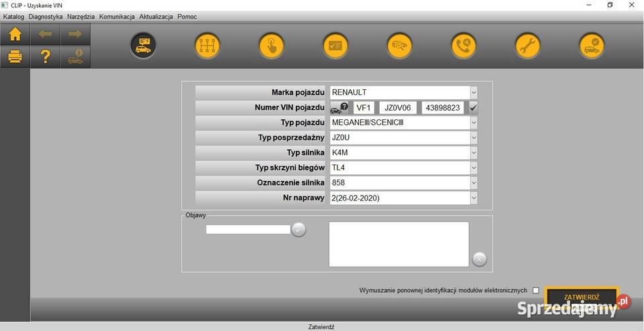The width and height of the screenshot is (644, 331).
Task: Click the TL4 gearbox type value
Action: coord(338,168)
